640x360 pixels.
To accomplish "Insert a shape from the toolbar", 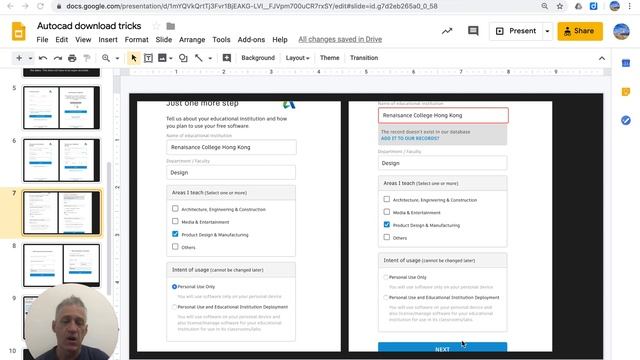I will [183, 58].
